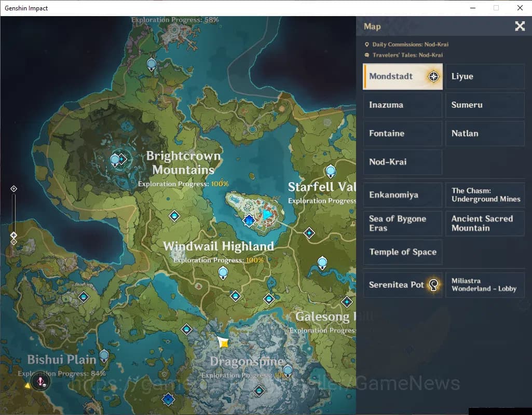
Task: Switch map to Liyue region
Action: pos(485,77)
